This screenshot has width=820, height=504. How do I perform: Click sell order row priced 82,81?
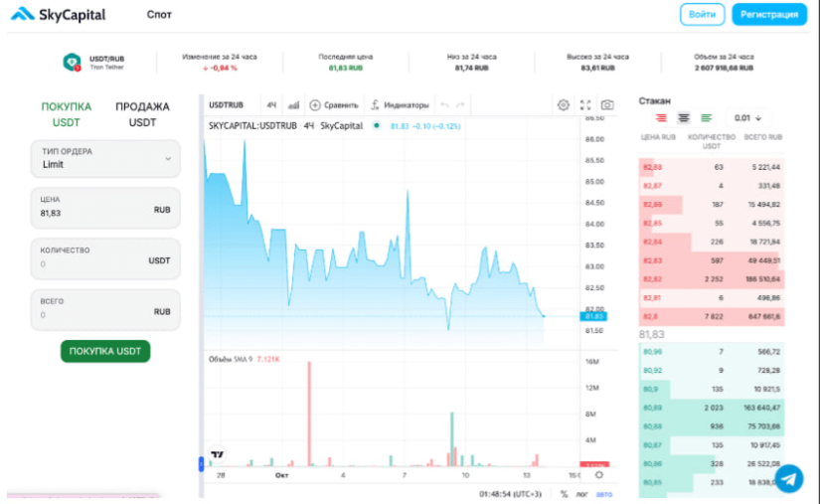pos(712,298)
